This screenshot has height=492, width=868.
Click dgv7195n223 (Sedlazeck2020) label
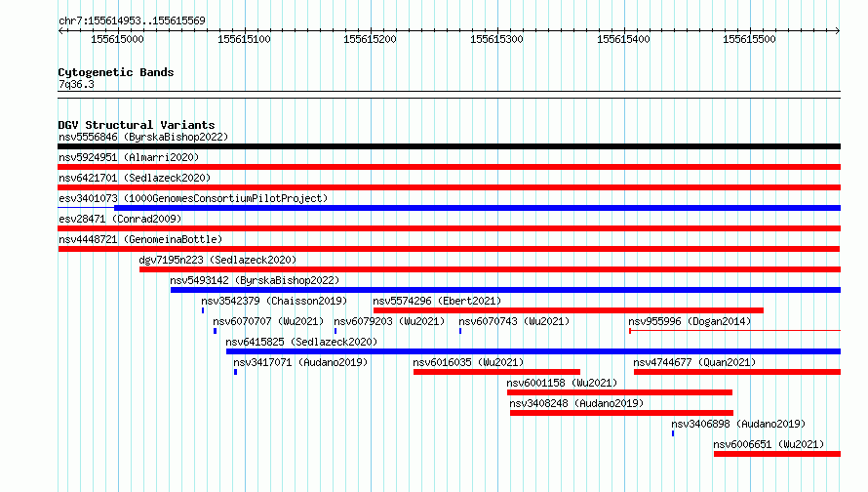(x=217, y=260)
